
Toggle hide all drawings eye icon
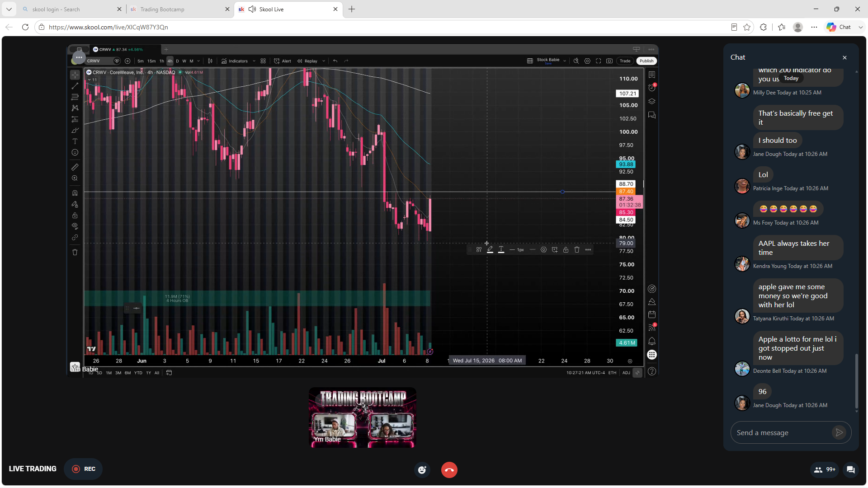[75, 226]
